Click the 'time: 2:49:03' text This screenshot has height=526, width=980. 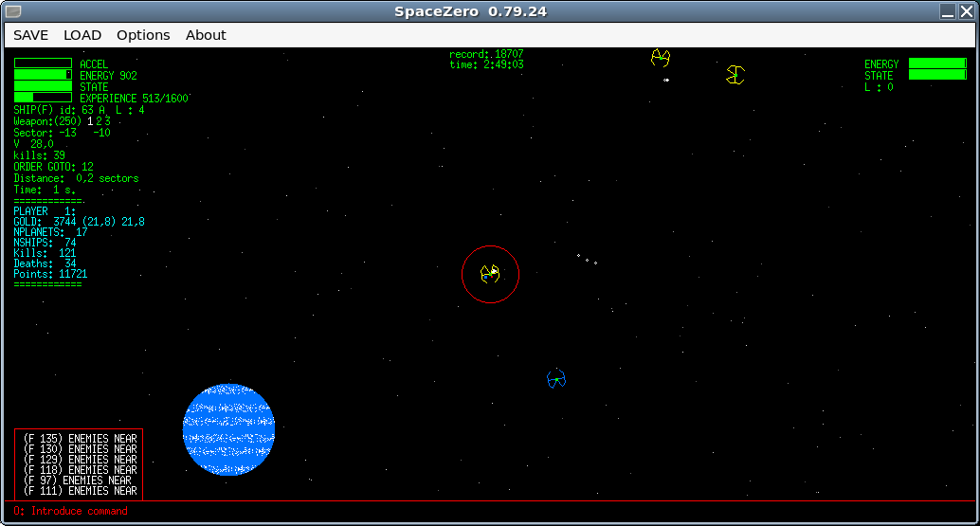pos(486,64)
